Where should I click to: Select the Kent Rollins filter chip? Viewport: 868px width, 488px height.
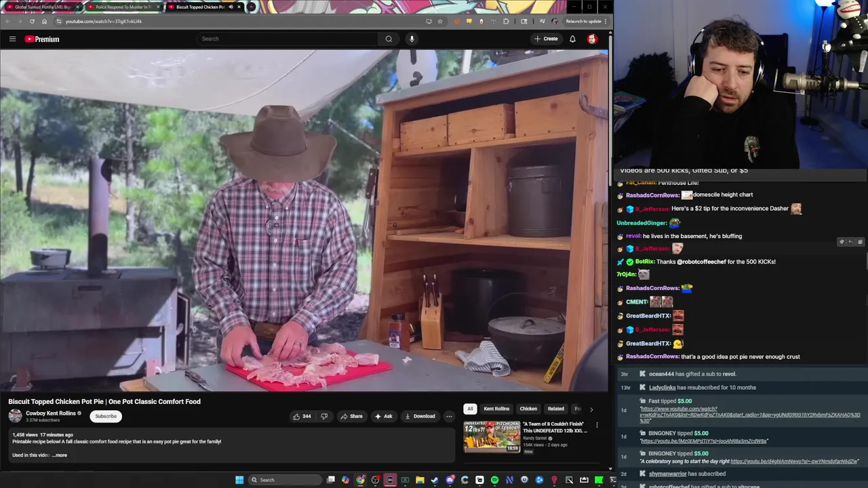point(496,409)
